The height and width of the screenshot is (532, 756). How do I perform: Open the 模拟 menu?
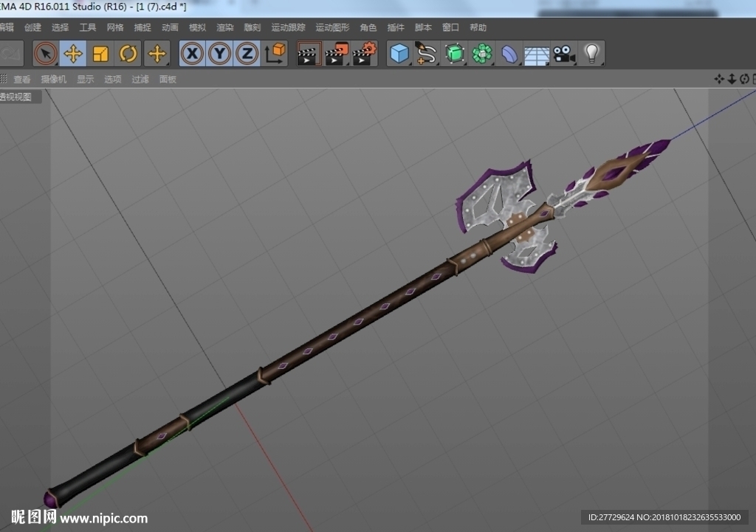[198, 27]
